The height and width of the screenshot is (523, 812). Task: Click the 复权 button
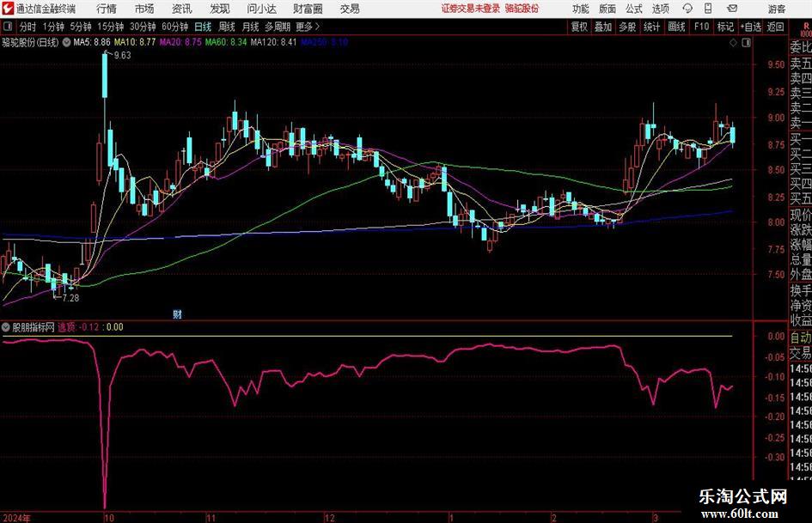(579, 27)
